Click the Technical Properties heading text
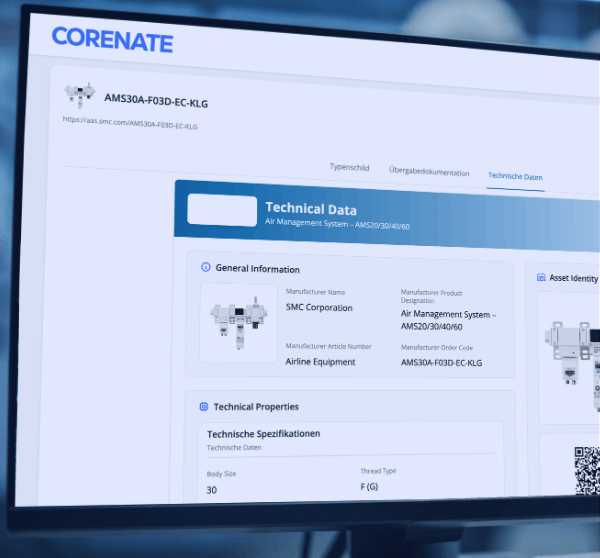 pos(256,406)
